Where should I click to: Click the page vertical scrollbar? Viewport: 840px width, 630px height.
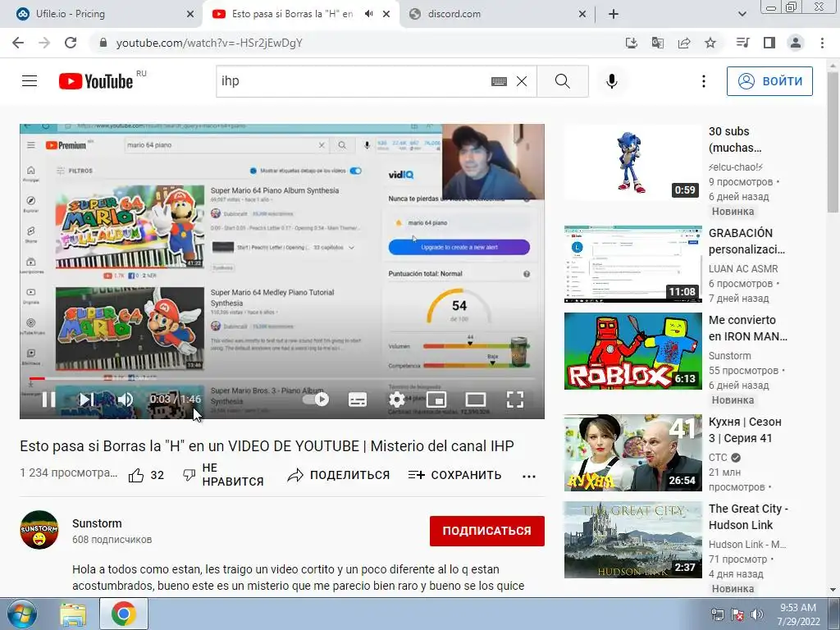pos(833,141)
